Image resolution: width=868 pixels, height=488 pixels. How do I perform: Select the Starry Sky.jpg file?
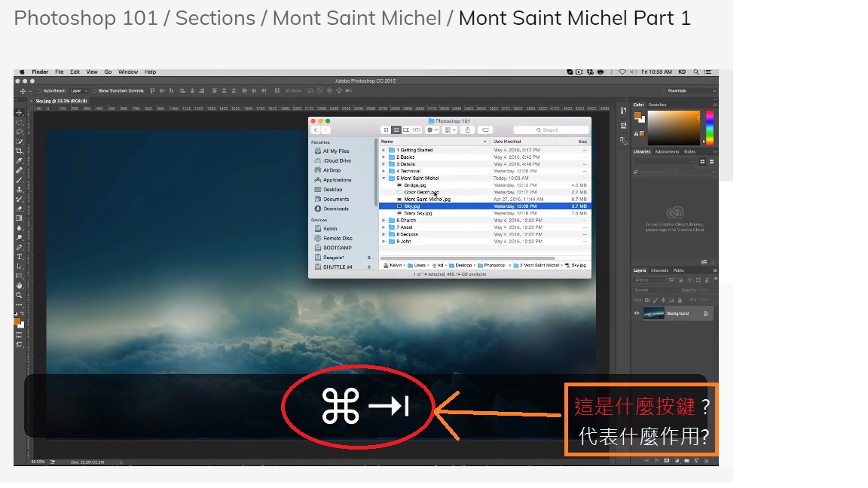click(417, 213)
